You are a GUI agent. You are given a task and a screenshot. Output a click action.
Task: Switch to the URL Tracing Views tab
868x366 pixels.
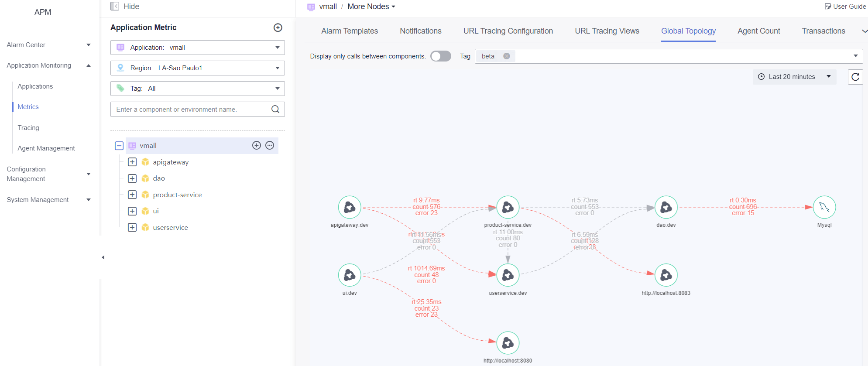[607, 31]
